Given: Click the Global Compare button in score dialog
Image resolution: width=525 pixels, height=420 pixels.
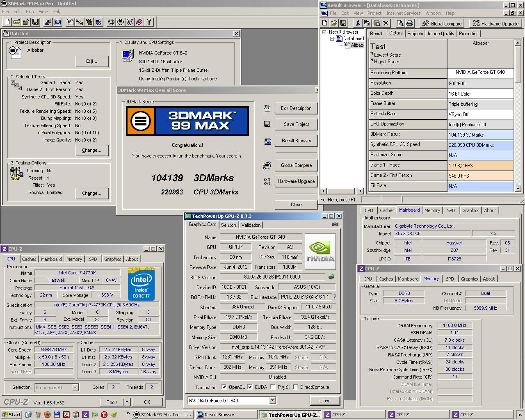Looking at the screenshot, I should [x=296, y=165].
